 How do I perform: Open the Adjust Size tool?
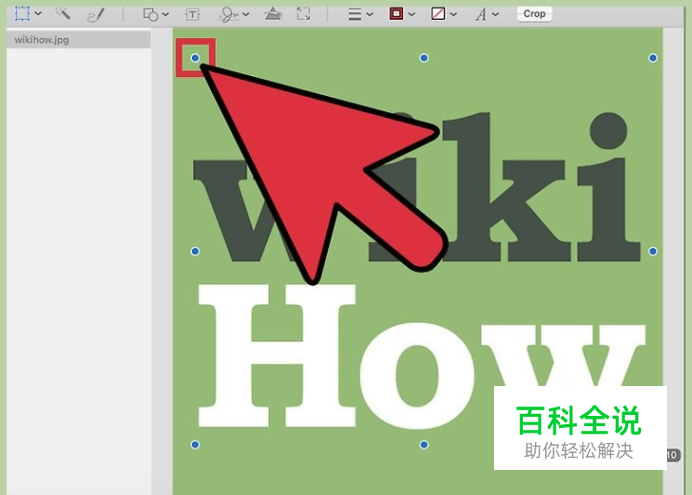(303, 14)
